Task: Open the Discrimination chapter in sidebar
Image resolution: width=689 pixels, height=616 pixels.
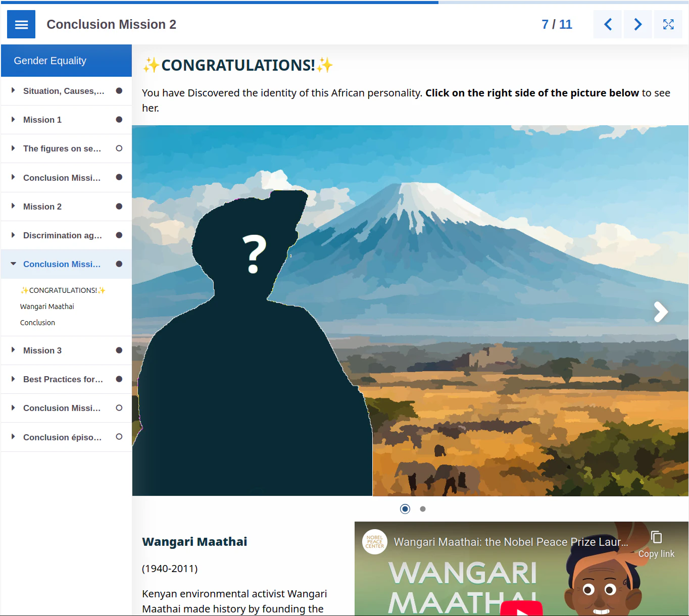Action: [x=63, y=235]
